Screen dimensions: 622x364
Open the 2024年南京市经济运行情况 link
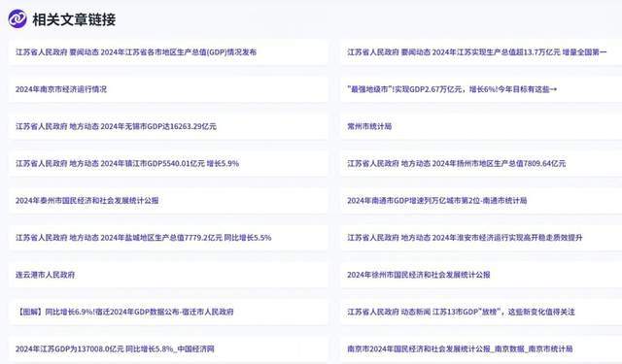[61, 89]
